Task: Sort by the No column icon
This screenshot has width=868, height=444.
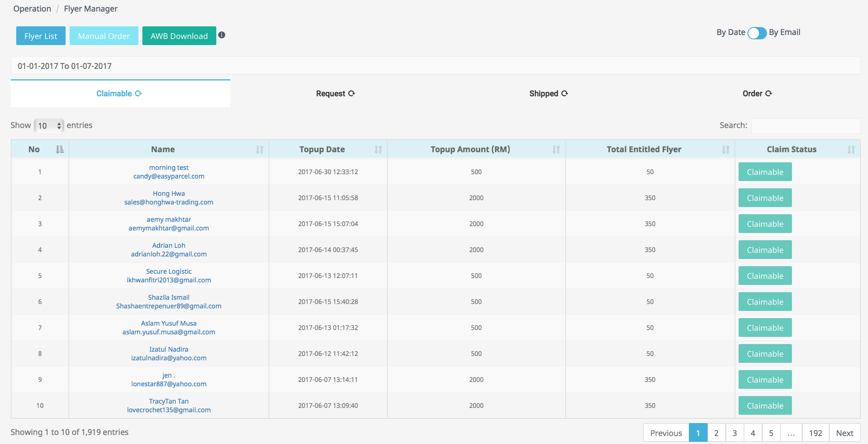Action: click(x=59, y=149)
